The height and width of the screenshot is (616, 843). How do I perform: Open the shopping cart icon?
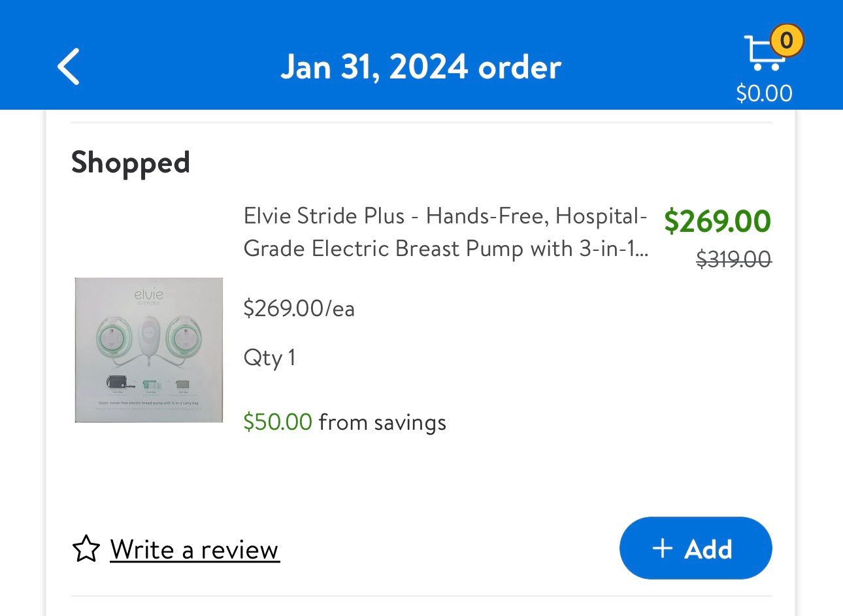(765, 53)
